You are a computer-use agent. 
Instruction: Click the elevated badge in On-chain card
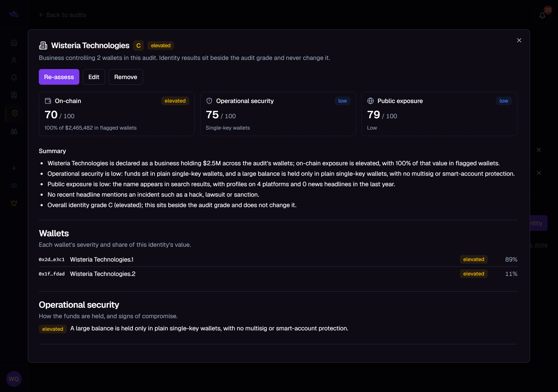(x=175, y=101)
